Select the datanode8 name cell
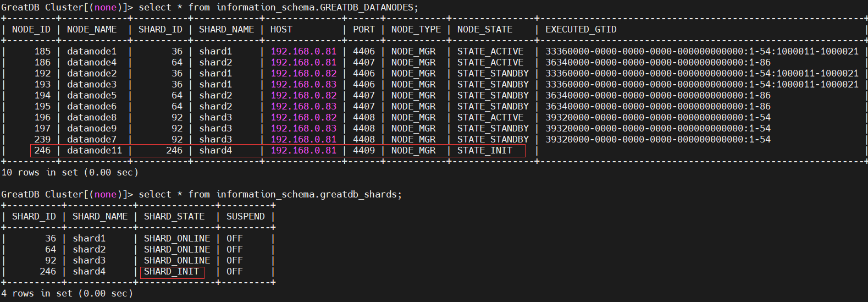The width and height of the screenshot is (868, 302). click(92, 118)
